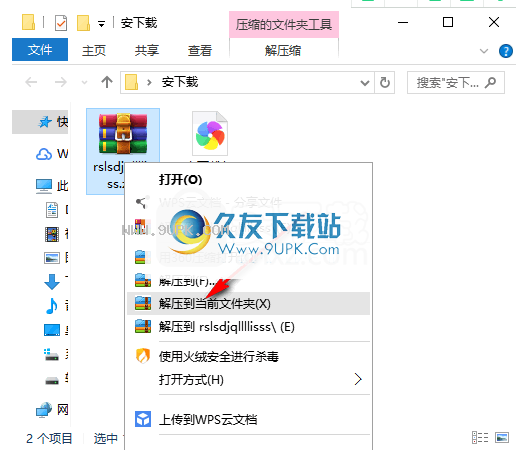This screenshot has height=465, width=516.
Task: Choose 打开(O) from the context menu
Action: pyautogui.click(x=180, y=180)
